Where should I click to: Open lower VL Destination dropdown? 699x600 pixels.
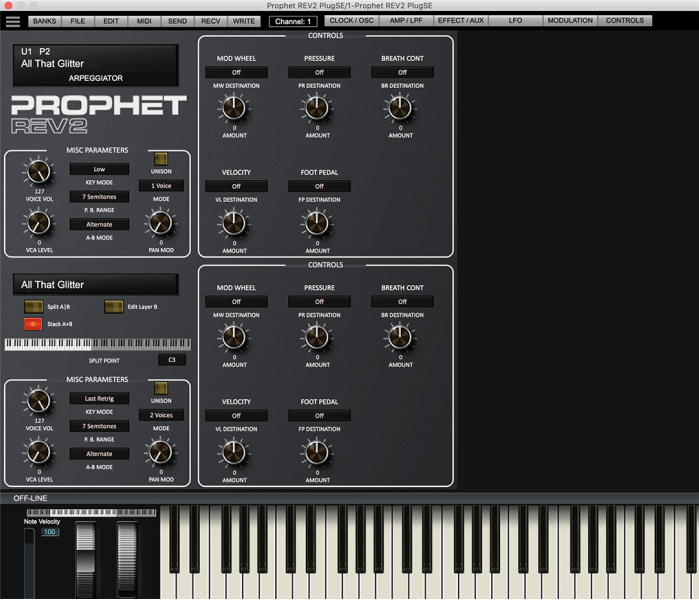click(x=236, y=416)
